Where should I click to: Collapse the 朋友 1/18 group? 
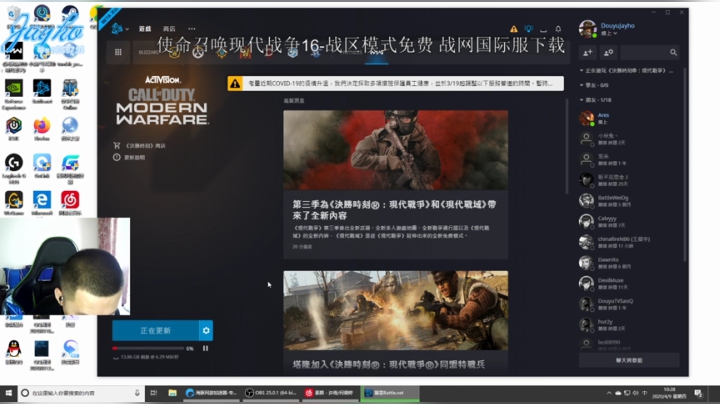tap(596, 100)
